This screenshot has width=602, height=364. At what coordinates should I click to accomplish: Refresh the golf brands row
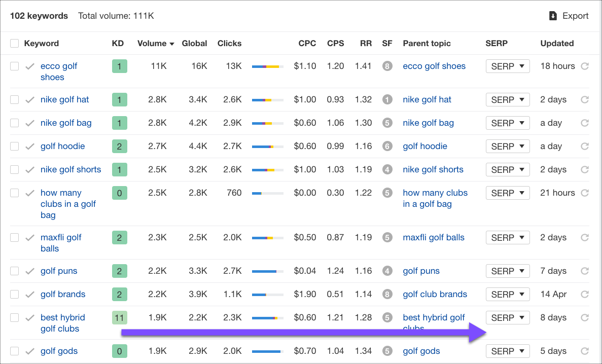585,294
